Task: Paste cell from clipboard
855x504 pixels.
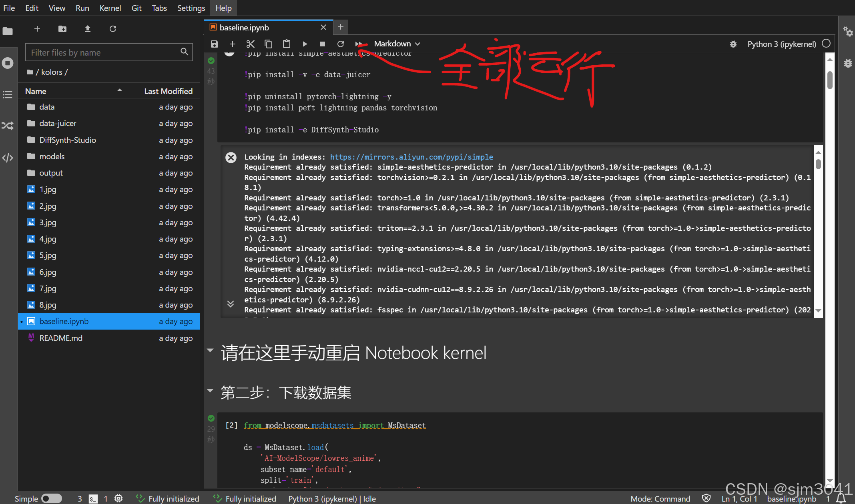Action: 287,44
